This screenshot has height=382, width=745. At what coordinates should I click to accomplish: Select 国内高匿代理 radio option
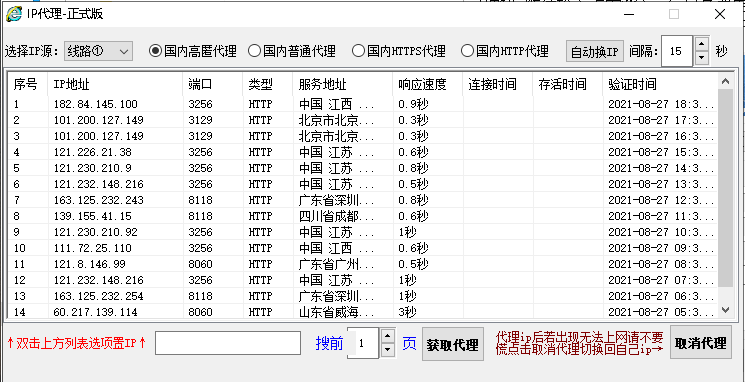pos(192,51)
